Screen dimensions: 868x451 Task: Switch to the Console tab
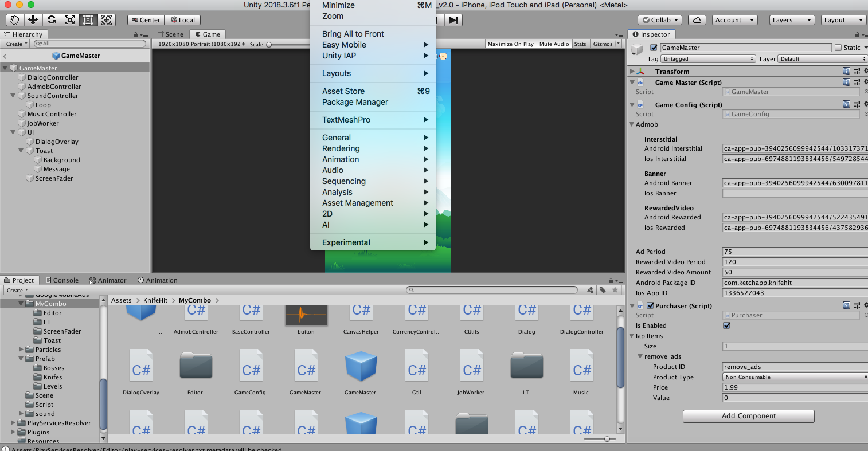pyautogui.click(x=62, y=280)
